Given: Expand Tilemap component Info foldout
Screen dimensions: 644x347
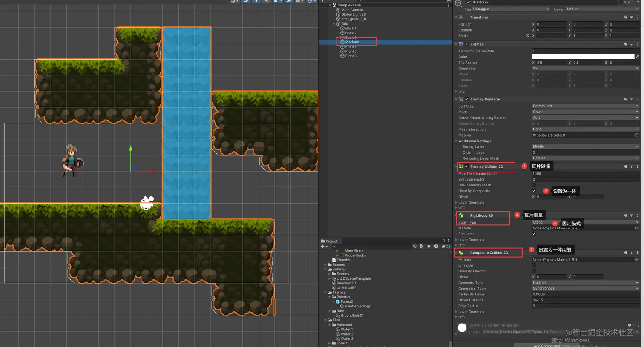Looking at the screenshot, I should click(456, 92).
